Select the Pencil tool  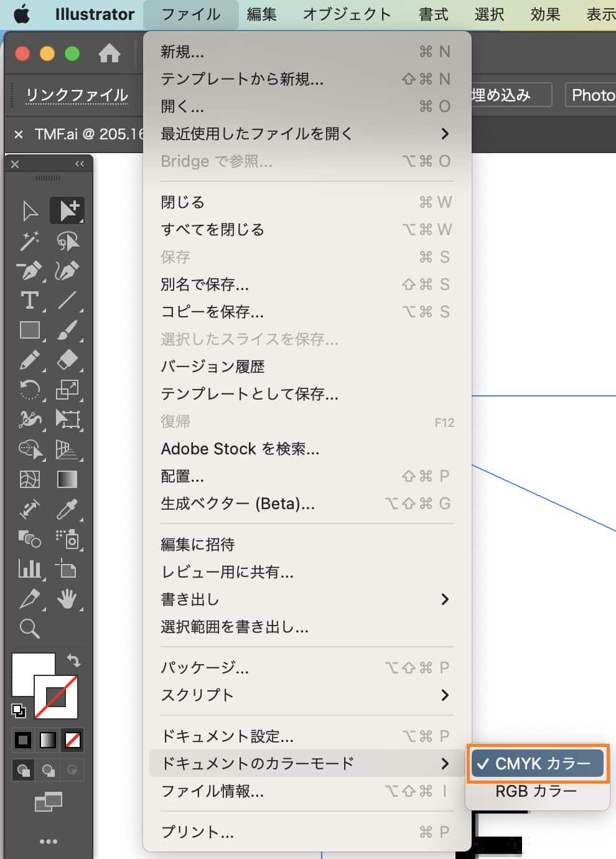(30, 360)
